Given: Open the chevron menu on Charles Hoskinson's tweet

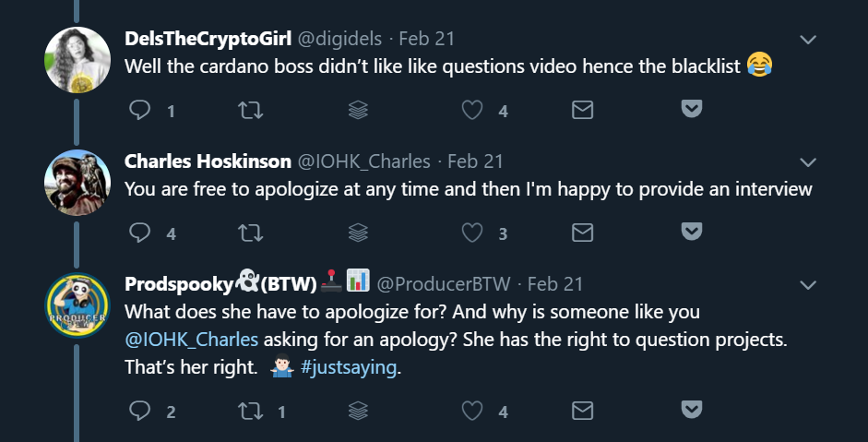Looking at the screenshot, I should tap(807, 162).
